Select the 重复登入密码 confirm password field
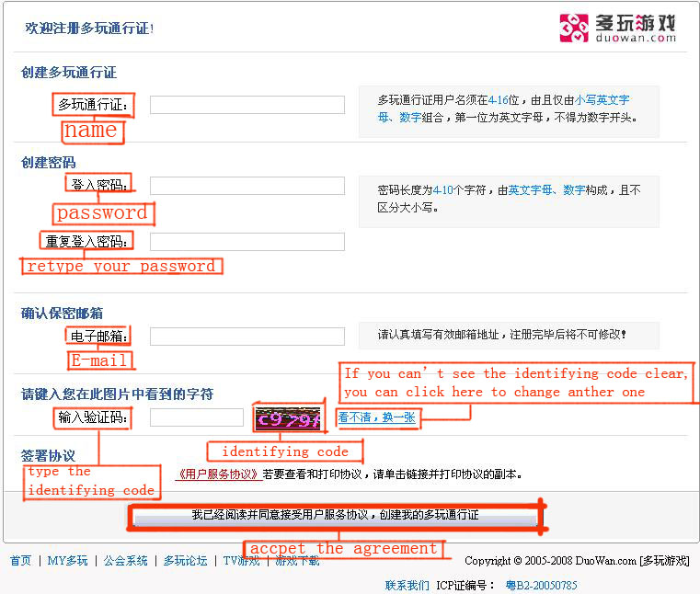This screenshot has width=700, height=594. click(247, 242)
